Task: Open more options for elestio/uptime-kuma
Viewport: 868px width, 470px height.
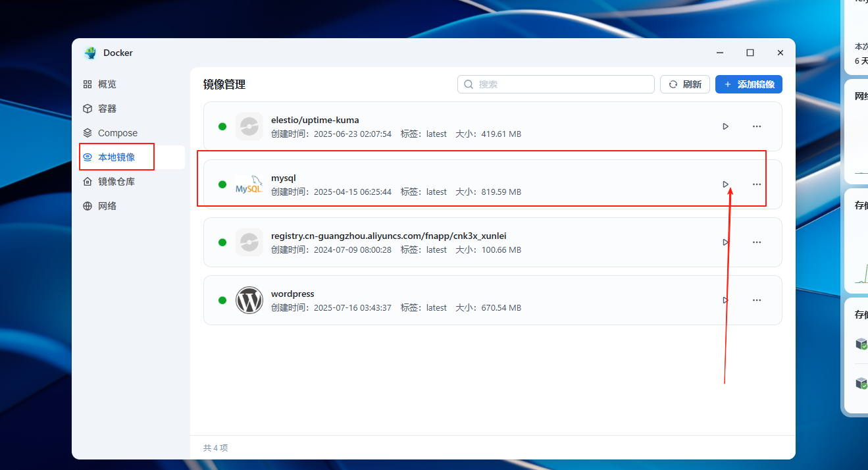Action: pos(757,126)
